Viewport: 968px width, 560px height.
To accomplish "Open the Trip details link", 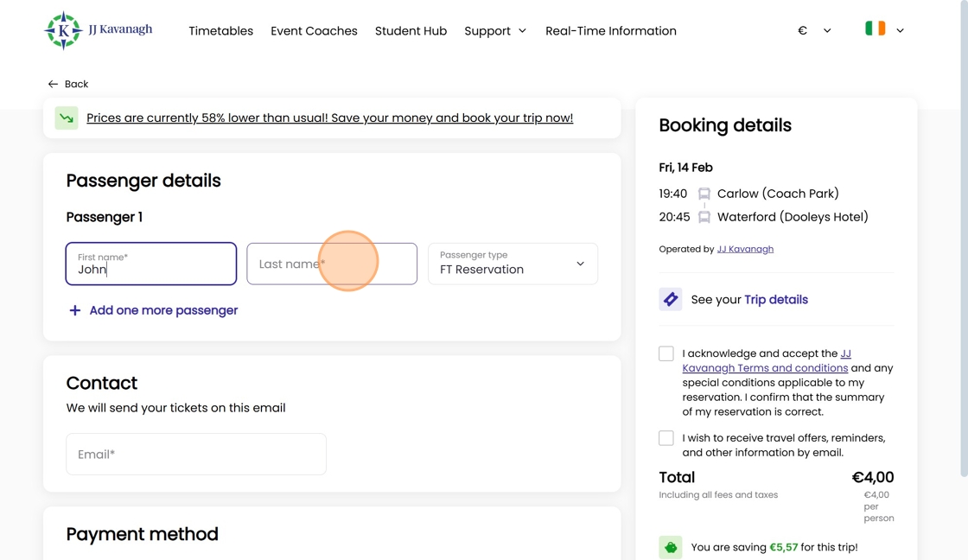I will pyautogui.click(x=776, y=300).
